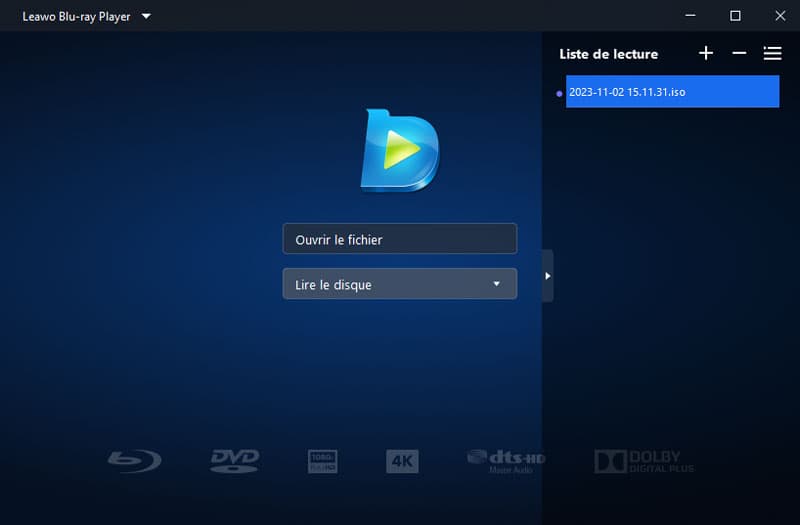This screenshot has width=800, height=525.
Task: Click the DVD logo
Action: pyautogui.click(x=234, y=461)
